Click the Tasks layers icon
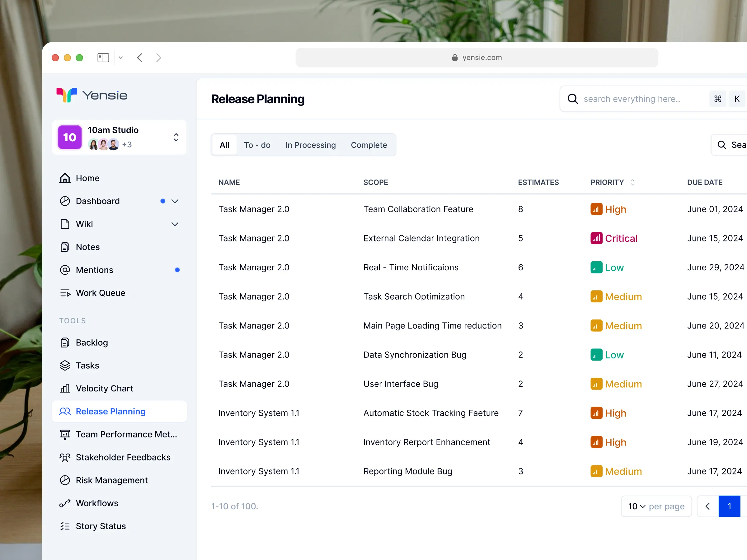This screenshot has height=560, width=747. coord(65,365)
